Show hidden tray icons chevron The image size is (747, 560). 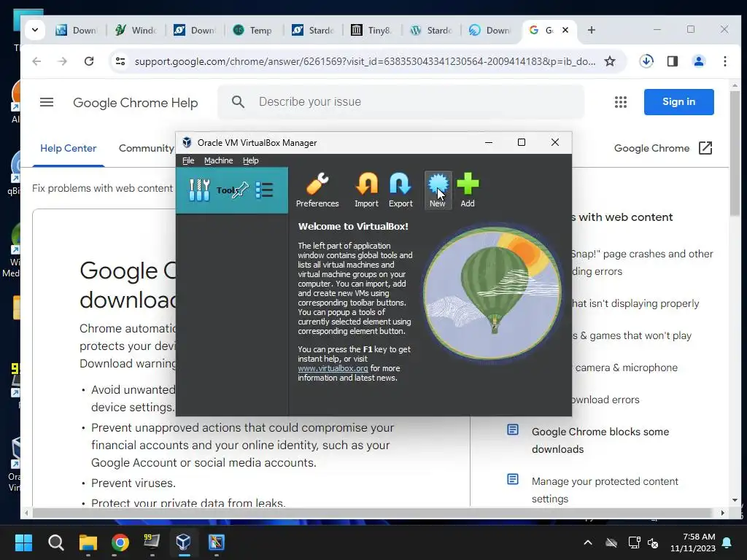point(588,542)
